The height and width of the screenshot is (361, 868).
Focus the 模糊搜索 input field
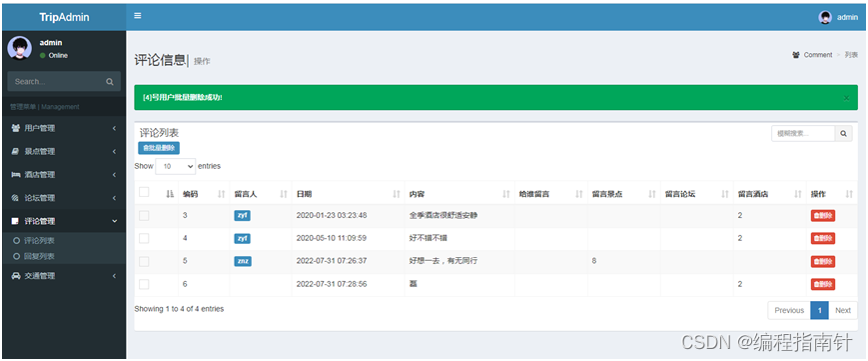(x=803, y=134)
